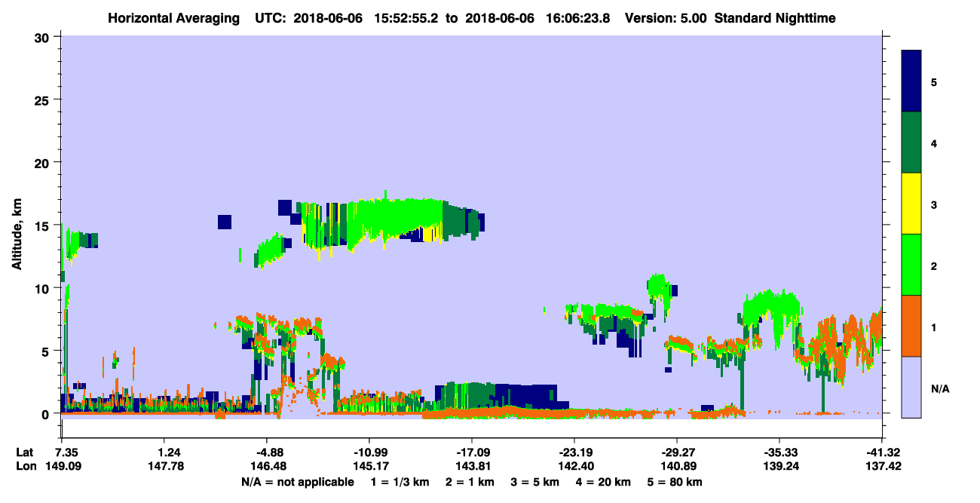The width and height of the screenshot is (980, 503).
Task: Click latitude value 1.24
Action: (169, 452)
